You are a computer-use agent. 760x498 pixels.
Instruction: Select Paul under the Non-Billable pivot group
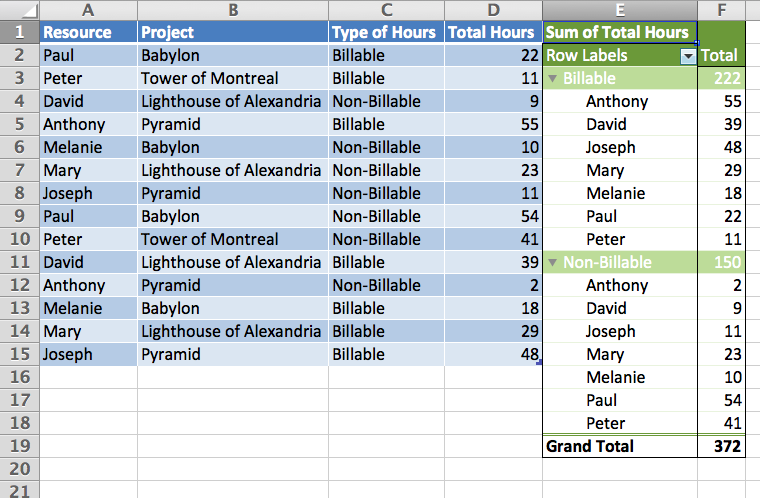(x=620, y=400)
